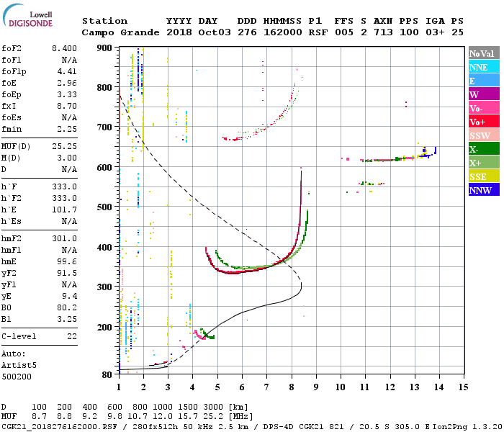Select the E blue legend swatch
Viewport: 504px width, 432px height.
(x=484, y=81)
